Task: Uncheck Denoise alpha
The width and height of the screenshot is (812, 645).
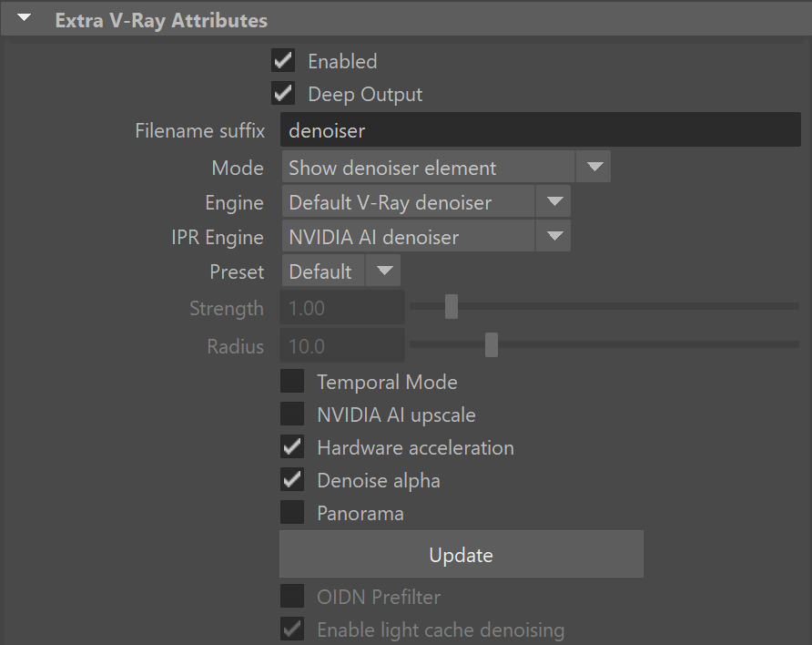Action: [x=292, y=480]
